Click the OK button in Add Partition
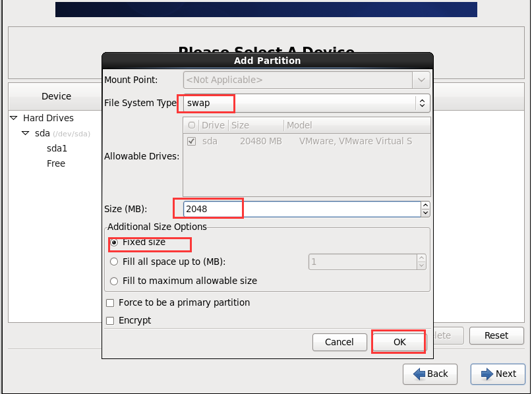The height and width of the screenshot is (394, 532). 399,342
